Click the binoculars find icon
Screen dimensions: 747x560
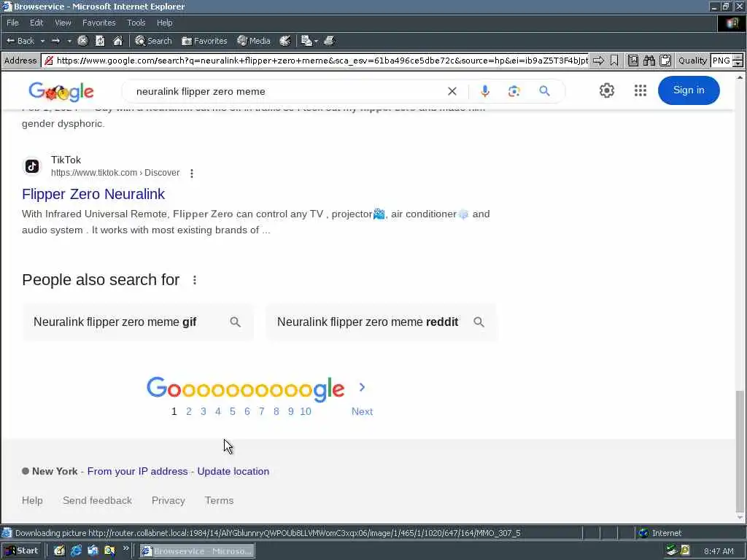pos(649,61)
